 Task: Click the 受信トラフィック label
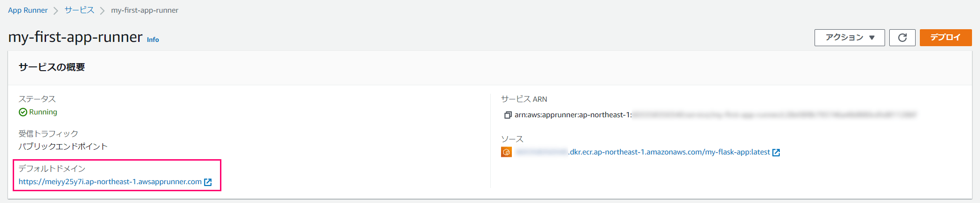click(x=48, y=134)
